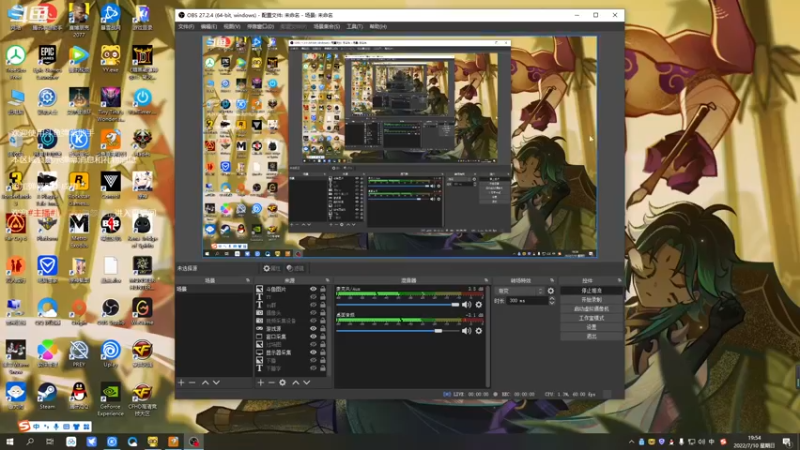
Task: Open Steam desktop shortcut
Action: (x=47, y=395)
